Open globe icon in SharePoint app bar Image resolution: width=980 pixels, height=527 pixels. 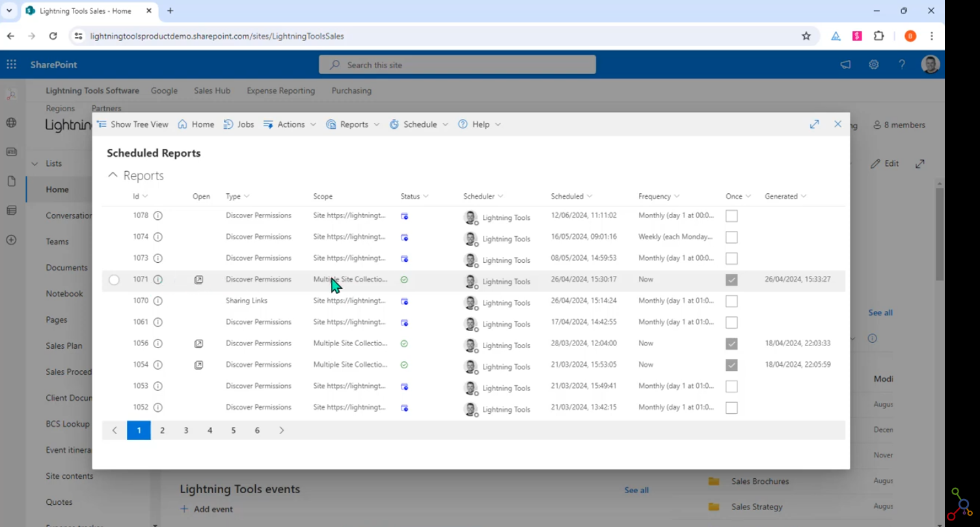pyautogui.click(x=12, y=123)
